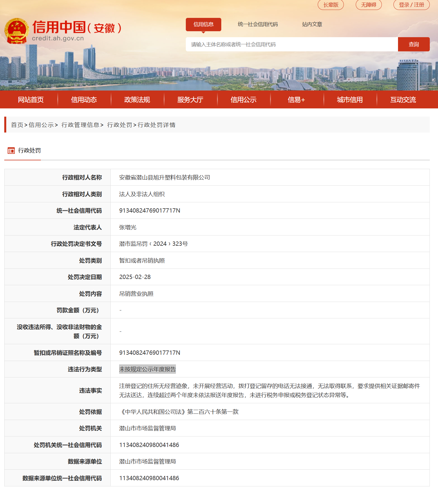
Task: Click penalty type 暂扣或者吊销执照
Action: [x=142, y=261]
